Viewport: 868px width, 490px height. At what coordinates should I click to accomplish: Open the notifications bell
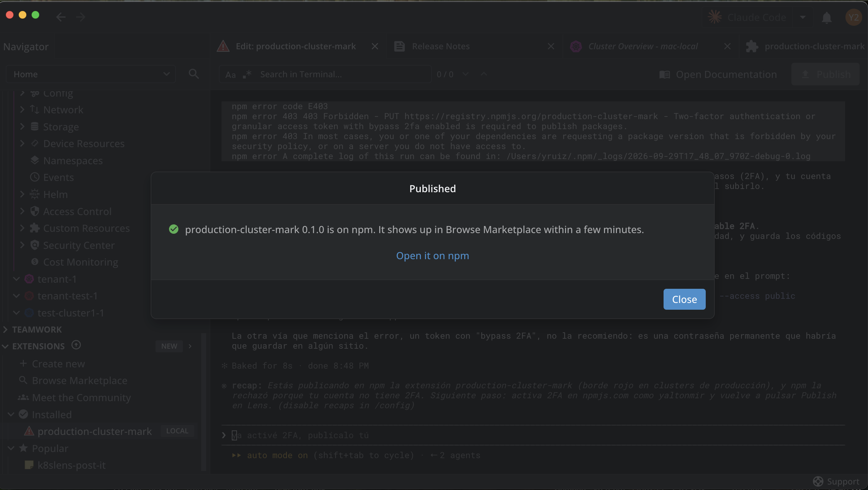point(826,17)
